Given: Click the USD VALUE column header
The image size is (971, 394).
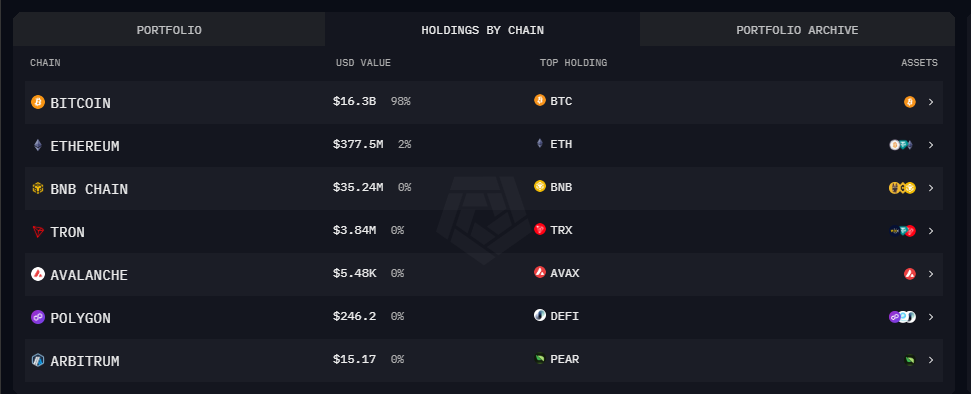Looking at the screenshot, I should (364, 63).
